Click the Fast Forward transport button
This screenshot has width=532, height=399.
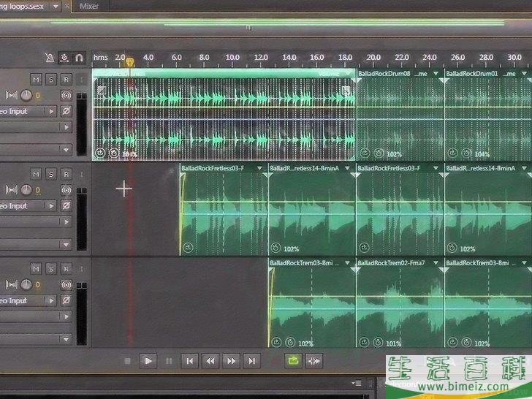click(231, 360)
